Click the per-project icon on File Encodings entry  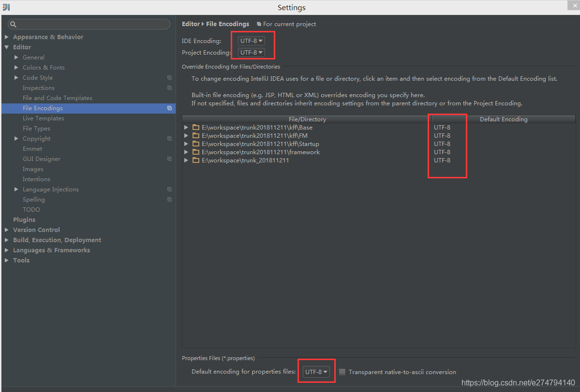pos(169,108)
